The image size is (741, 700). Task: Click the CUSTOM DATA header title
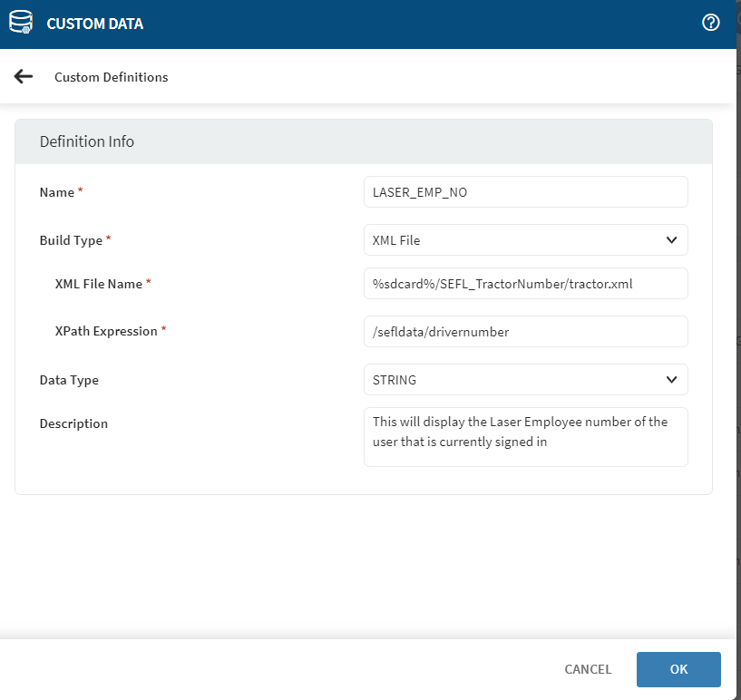pyautogui.click(x=94, y=24)
